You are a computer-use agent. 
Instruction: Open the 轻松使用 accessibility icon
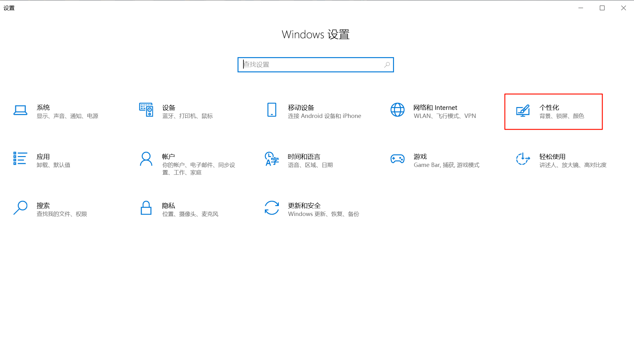[x=523, y=159]
